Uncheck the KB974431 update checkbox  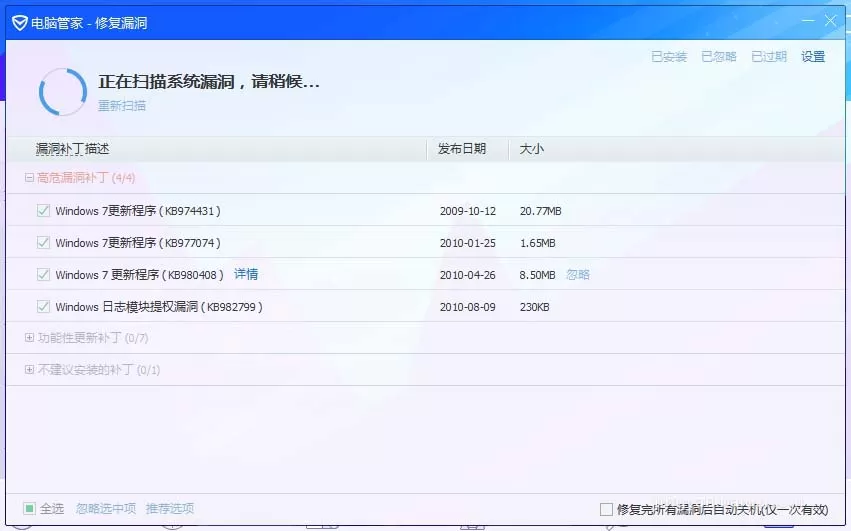[43, 211]
